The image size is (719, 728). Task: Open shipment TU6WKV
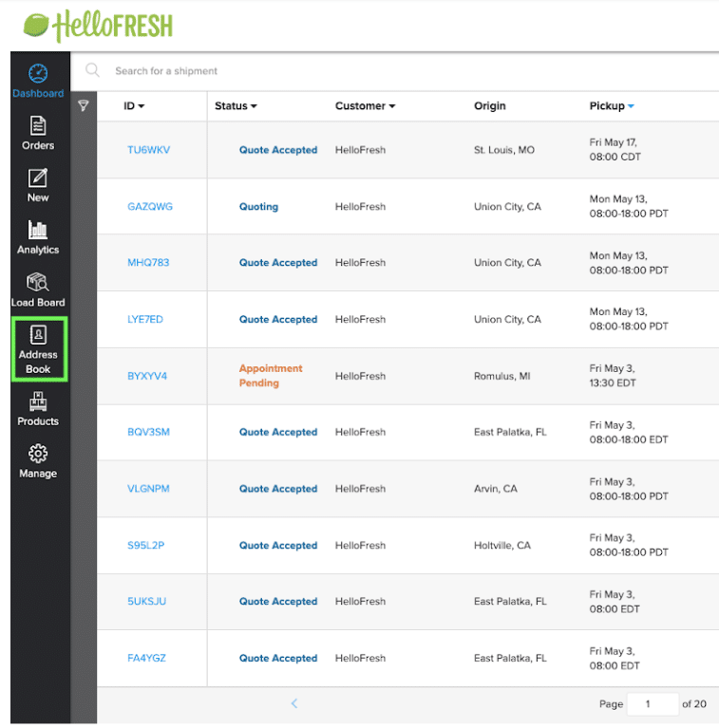click(148, 150)
